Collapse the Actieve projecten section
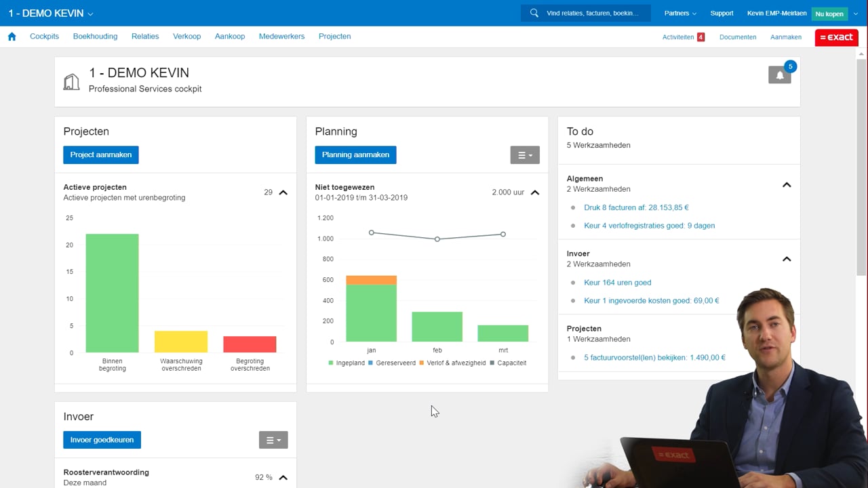The image size is (868, 488). tap(283, 192)
